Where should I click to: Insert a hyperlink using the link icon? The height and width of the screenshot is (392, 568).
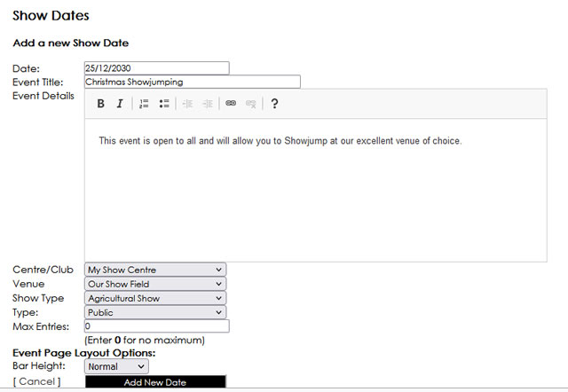(x=231, y=104)
